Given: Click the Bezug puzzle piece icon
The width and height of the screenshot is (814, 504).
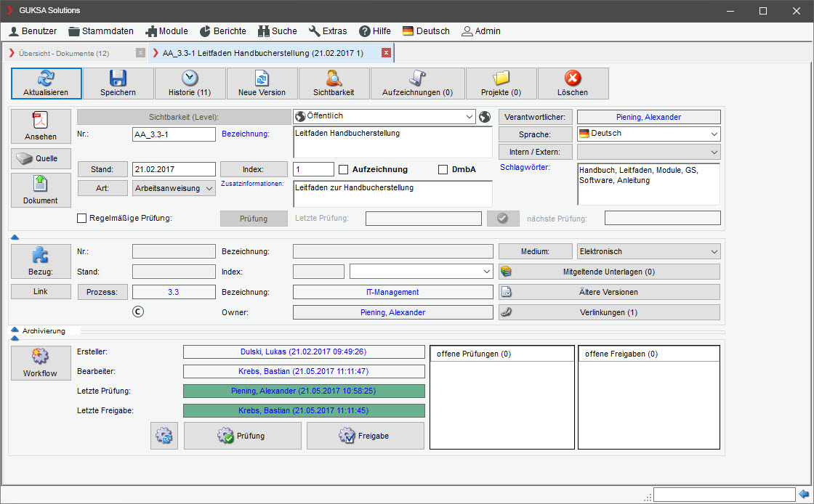Looking at the screenshot, I should click(x=41, y=255).
